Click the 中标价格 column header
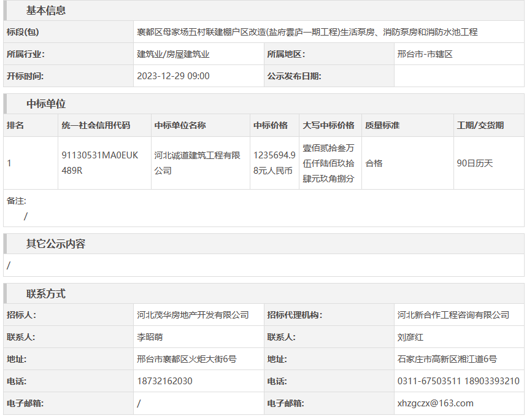Viewport: 532px width, 418px height. coord(271,125)
